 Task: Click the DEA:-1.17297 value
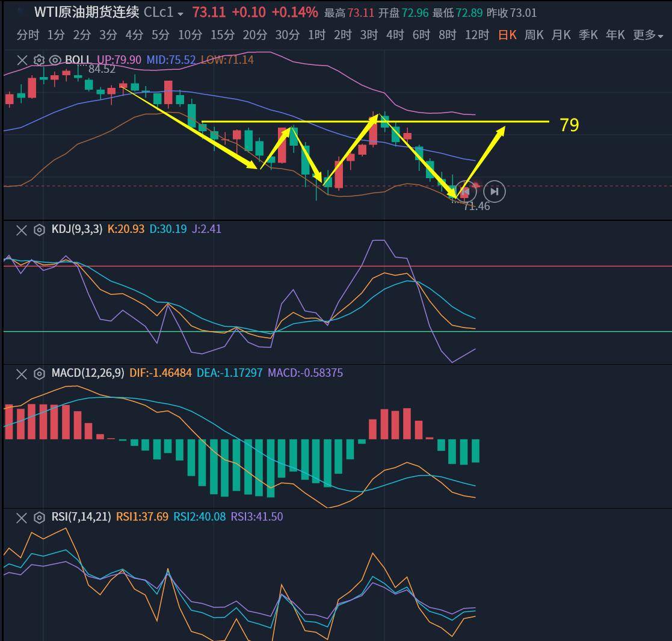[x=230, y=373]
